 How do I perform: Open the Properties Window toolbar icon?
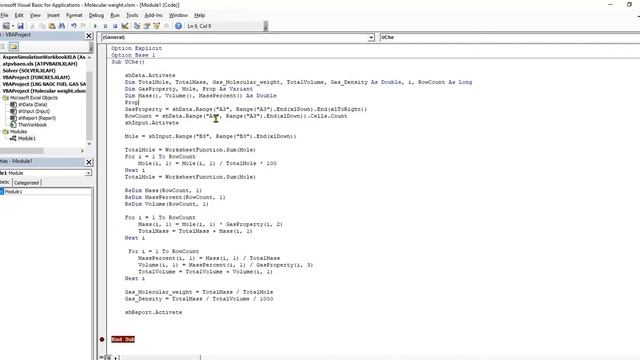tap(147, 26)
